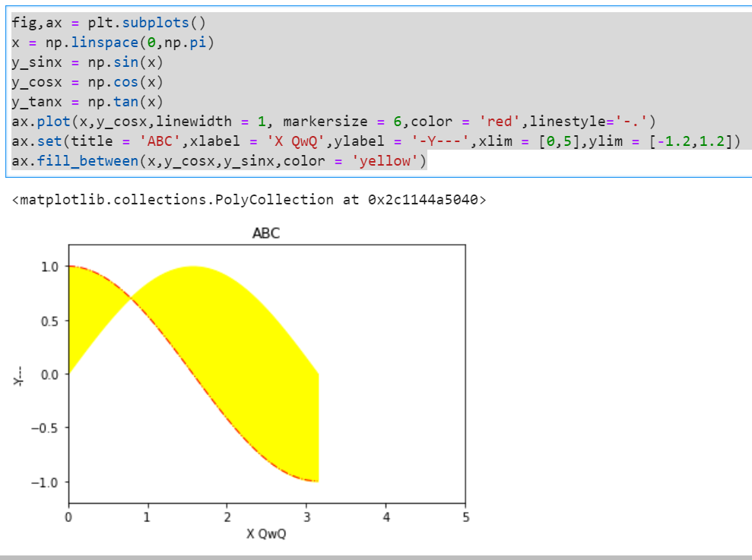Screen dimensions: 752x560
Task: Click the line 'x = np.linspace(0,np.pi)'
Action: pyautogui.click(x=113, y=43)
